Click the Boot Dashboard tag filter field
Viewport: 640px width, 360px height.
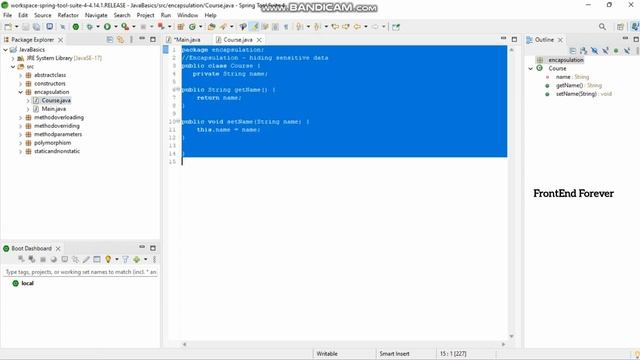[80, 272]
